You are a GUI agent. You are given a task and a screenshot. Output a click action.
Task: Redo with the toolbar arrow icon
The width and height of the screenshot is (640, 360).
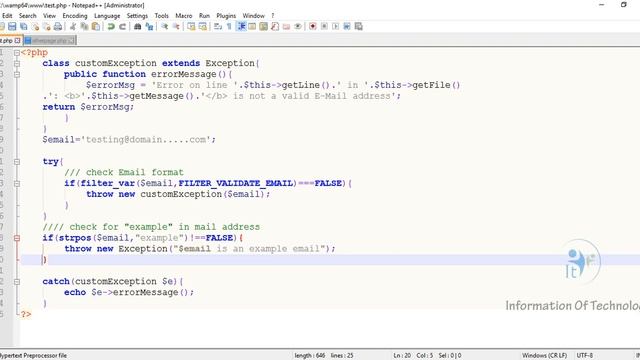click(122, 27)
